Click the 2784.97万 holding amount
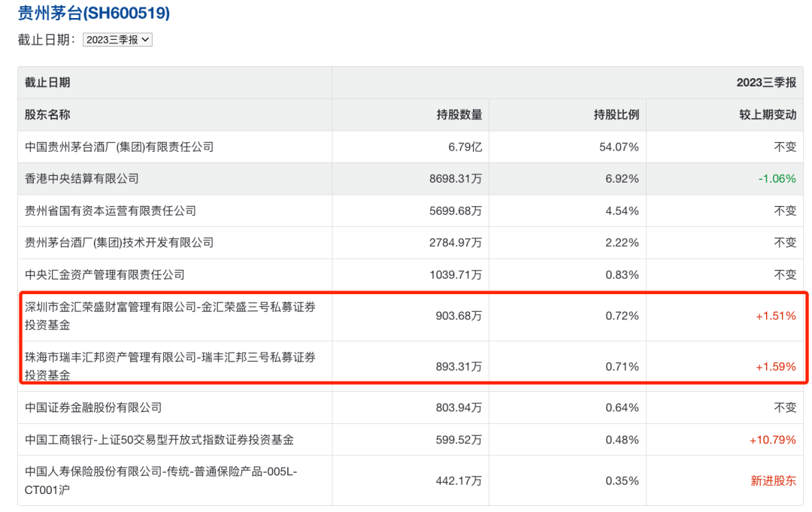Screen dimensions: 812x512 pyautogui.click(x=456, y=242)
